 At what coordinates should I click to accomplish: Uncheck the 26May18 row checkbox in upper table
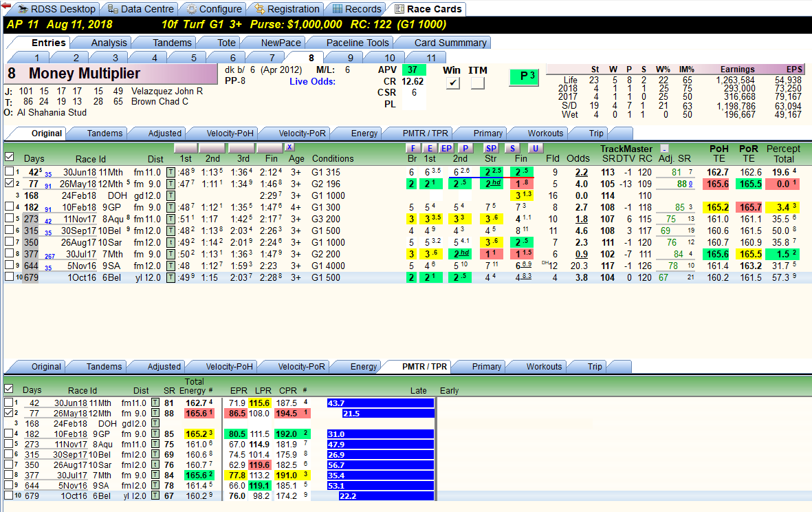[9, 183]
